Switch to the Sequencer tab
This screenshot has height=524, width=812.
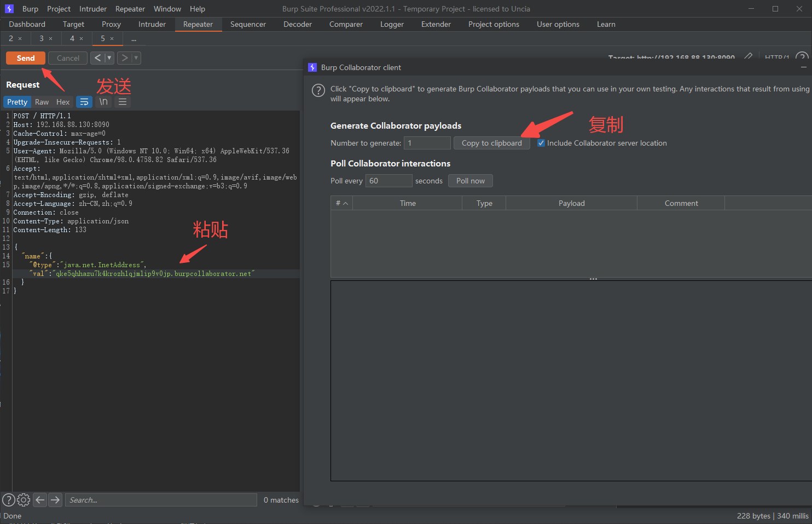248,24
